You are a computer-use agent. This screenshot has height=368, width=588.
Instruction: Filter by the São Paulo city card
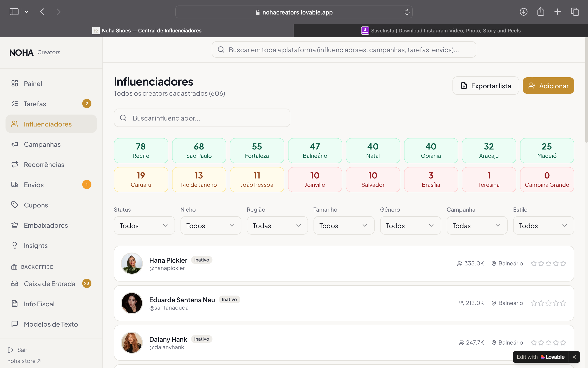199,151
